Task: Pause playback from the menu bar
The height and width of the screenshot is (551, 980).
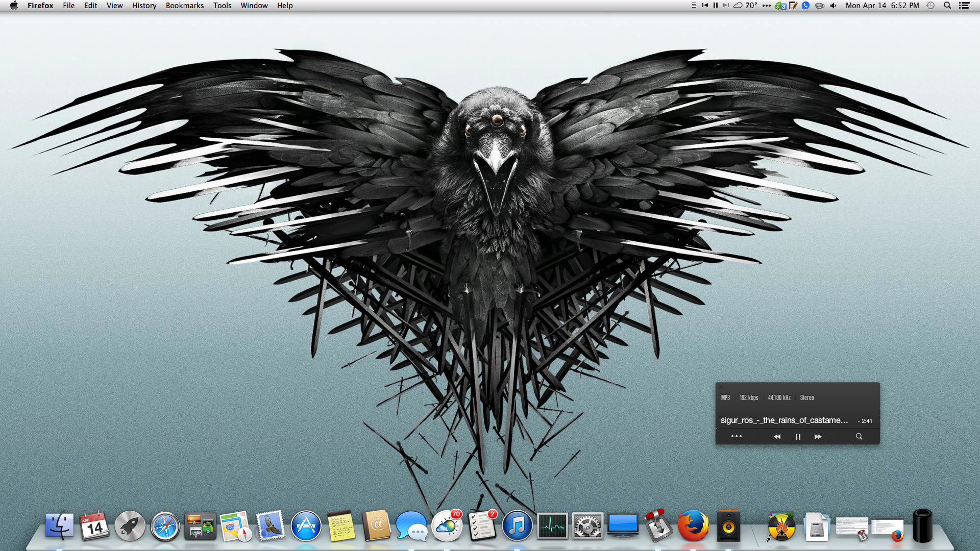Action: [x=716, y=6]
